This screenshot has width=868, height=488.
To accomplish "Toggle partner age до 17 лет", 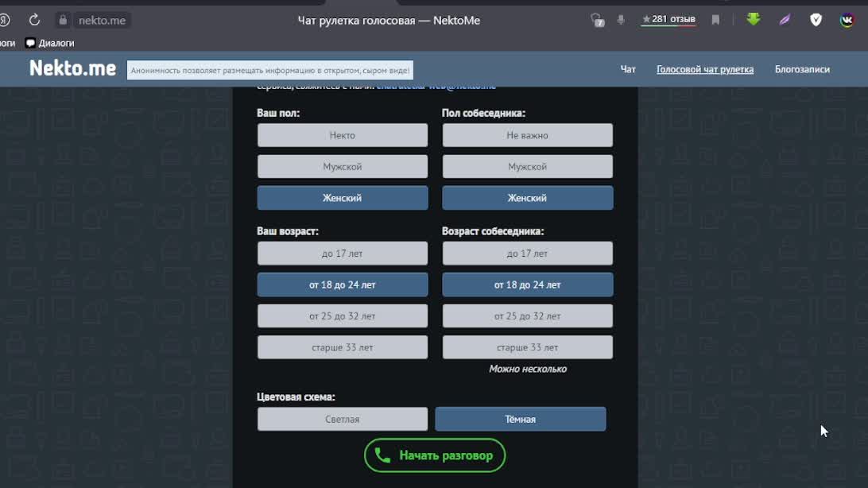I will [527, 254].
